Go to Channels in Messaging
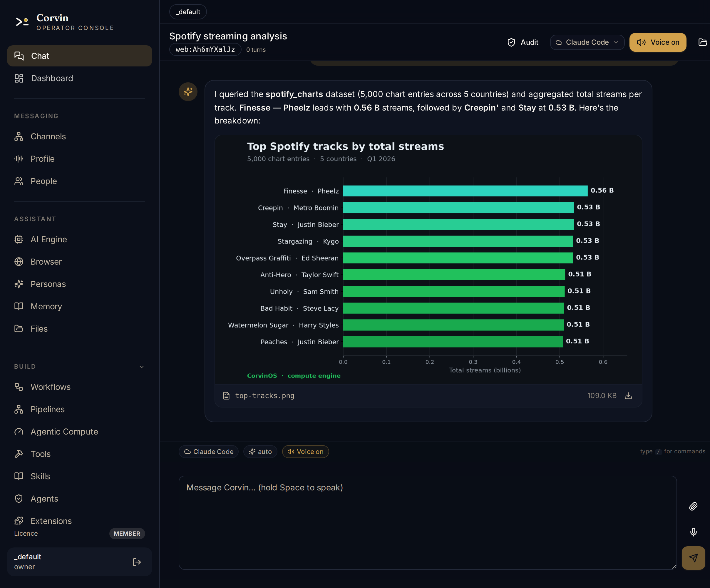 coord(79,136)
